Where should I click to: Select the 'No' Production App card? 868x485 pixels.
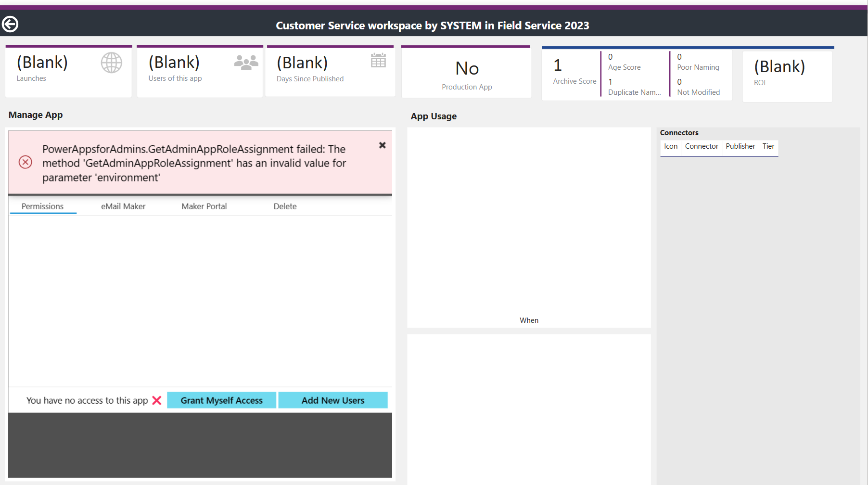click(x=466, y=72)
